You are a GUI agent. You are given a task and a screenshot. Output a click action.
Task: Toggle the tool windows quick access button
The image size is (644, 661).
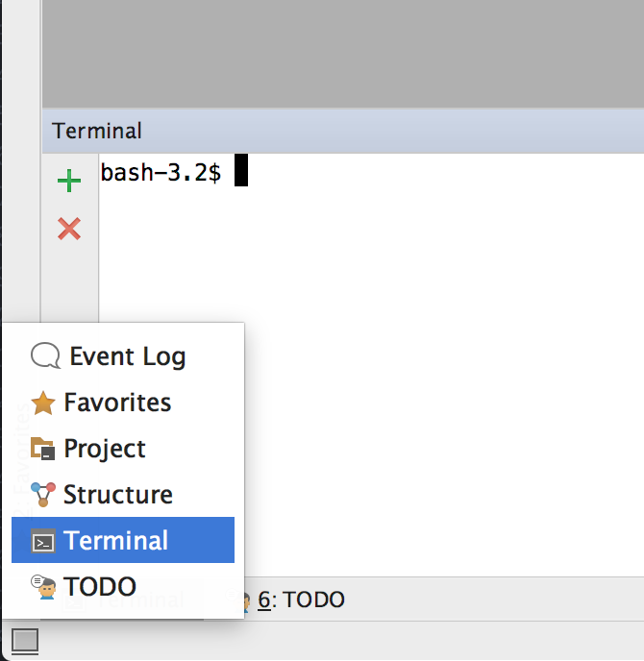[25, 641]
